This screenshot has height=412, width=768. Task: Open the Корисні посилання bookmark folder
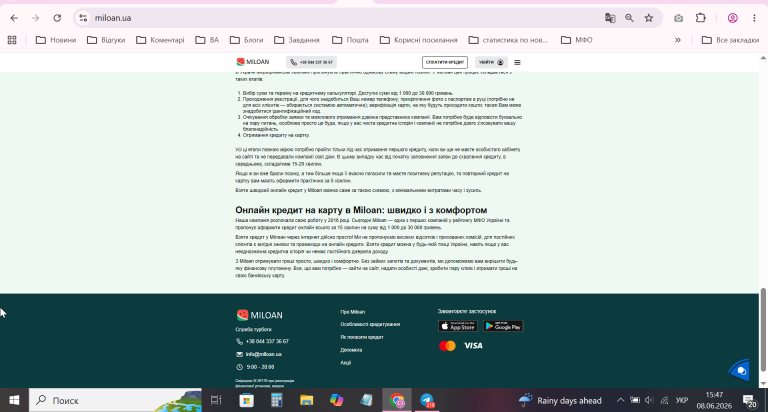pos(419,40)
